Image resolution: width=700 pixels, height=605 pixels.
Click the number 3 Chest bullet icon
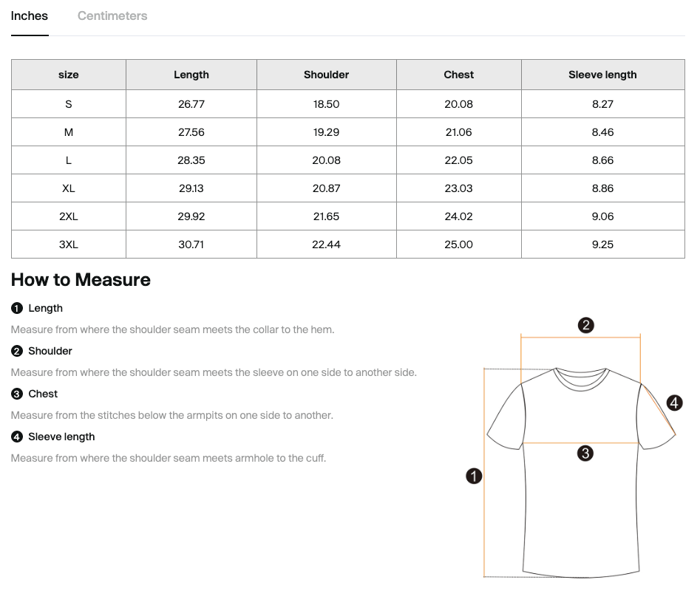(x=17, y=394)
